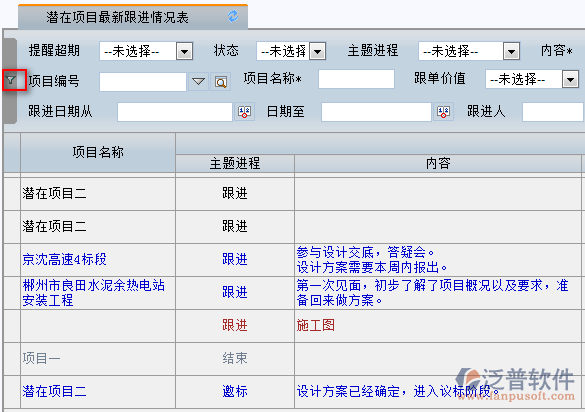Open the 状态 dropdown
The image size is (585, 412).
(291, 51)
